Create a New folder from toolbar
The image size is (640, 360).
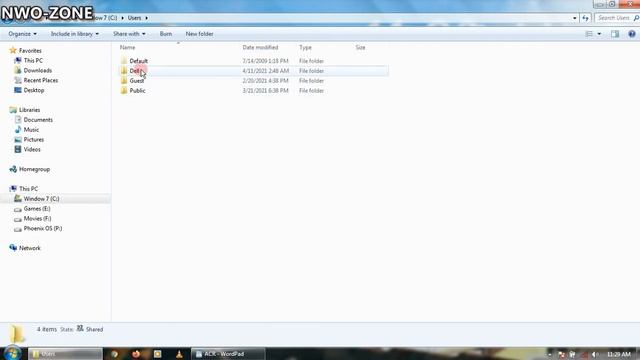tap(200, 34)
